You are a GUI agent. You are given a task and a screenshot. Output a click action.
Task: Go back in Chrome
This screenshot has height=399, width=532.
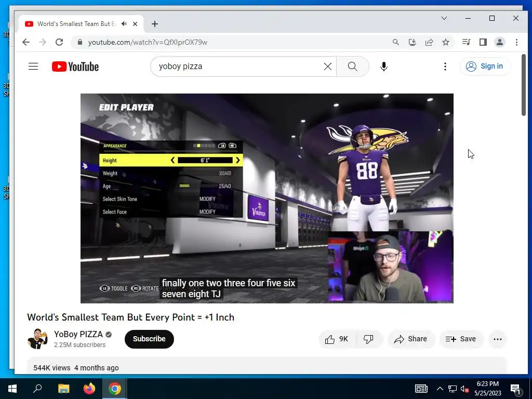(26, 42)
